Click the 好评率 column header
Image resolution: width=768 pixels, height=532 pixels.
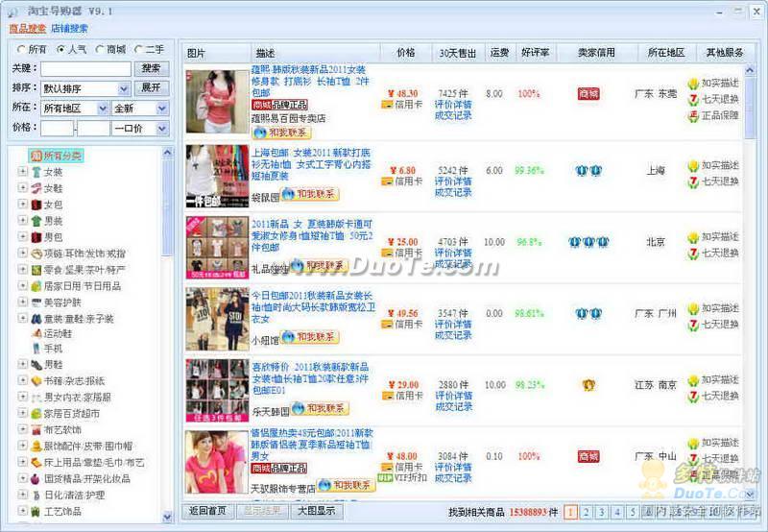coord(536,53)
